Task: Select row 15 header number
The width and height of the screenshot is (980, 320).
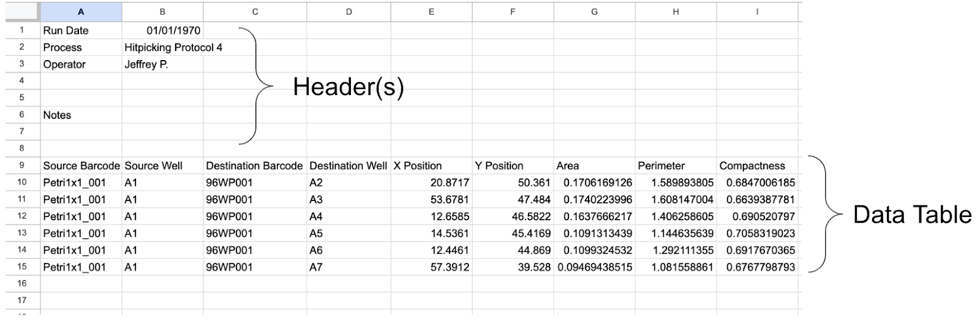Action: 22,266
